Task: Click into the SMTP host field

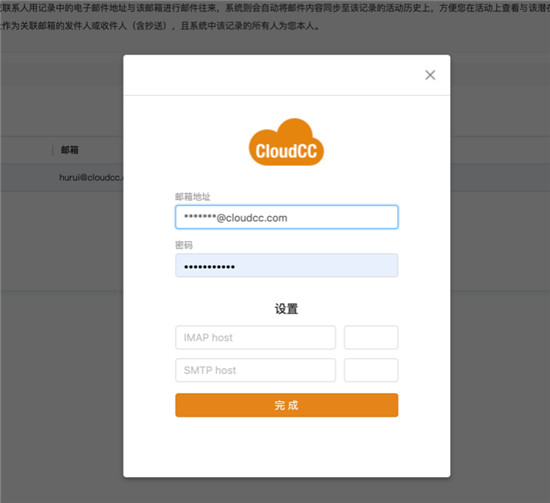Action: (x=255, y=370)
